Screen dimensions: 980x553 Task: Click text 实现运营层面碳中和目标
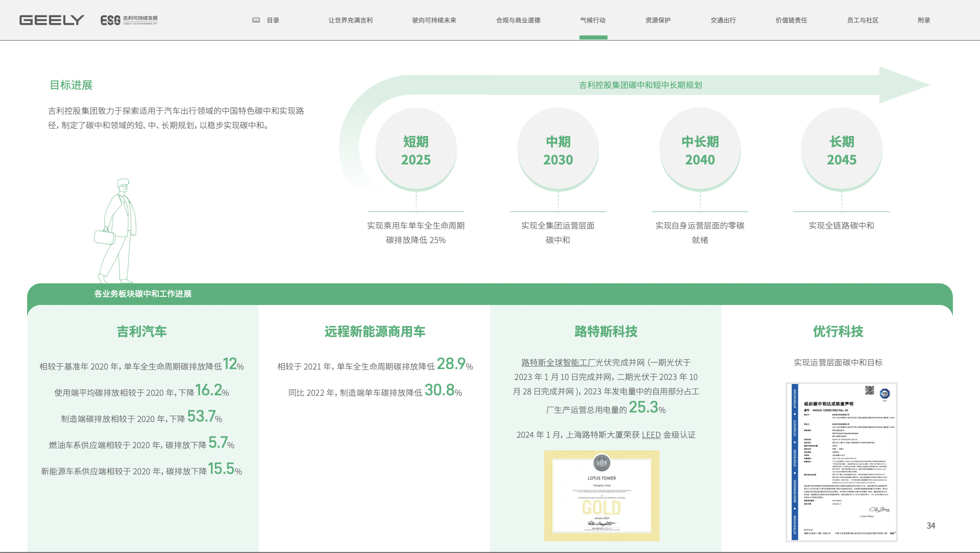(x=838, y=363)
